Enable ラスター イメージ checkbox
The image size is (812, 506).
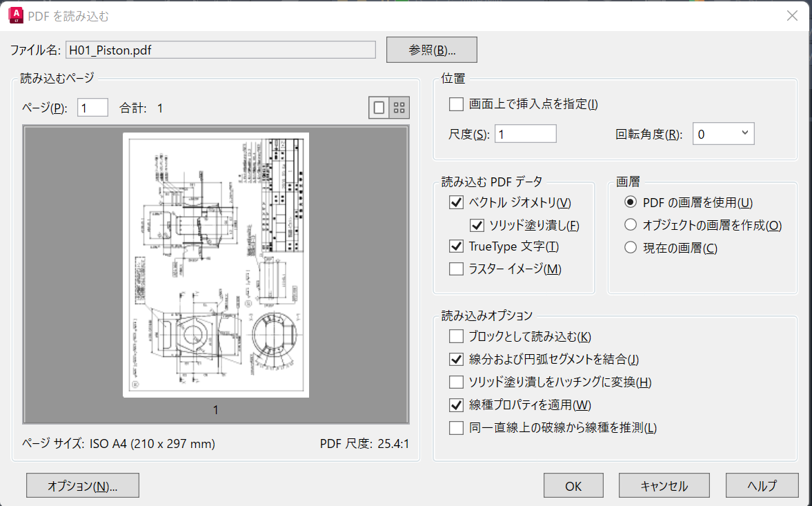[x=456, y=269]
